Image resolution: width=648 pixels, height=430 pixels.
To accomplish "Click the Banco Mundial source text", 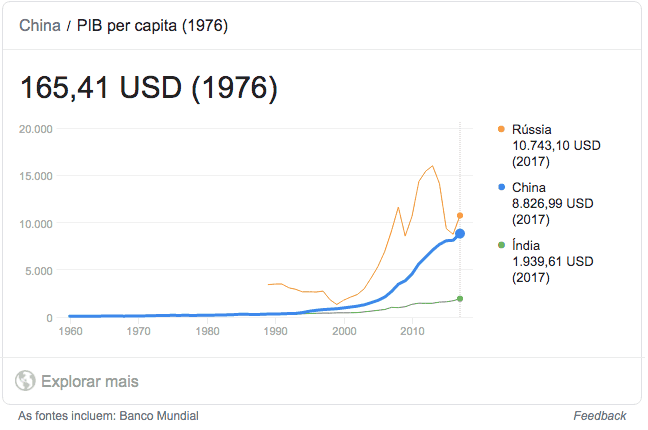I will (161, 416).
